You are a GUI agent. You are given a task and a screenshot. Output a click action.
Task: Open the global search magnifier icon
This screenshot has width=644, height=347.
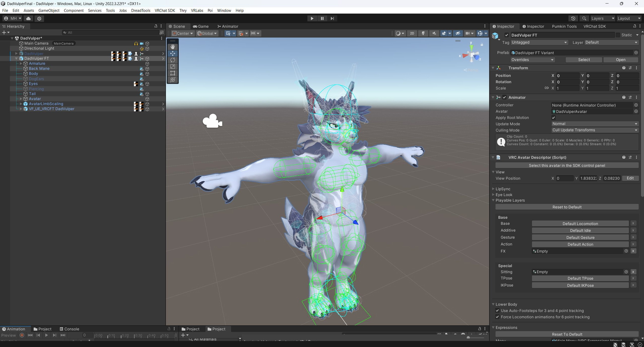[584, 19]
